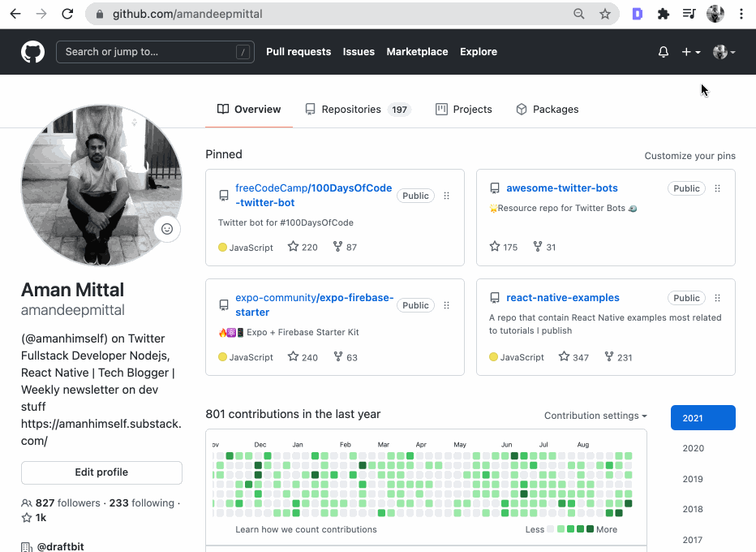Click the browser forward arrow

tap(41, 14)
